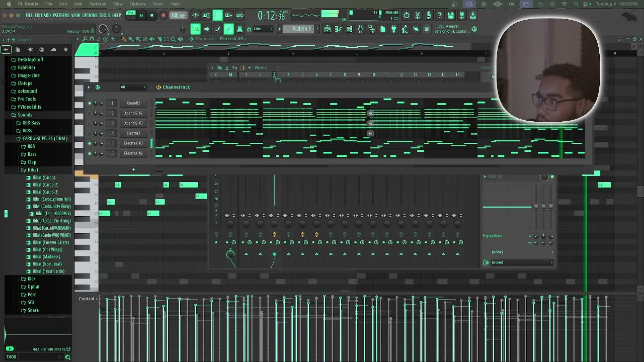The image size is (644, 362).
Task: Save project with the floppy disk icon
Action: coord(451,15)
